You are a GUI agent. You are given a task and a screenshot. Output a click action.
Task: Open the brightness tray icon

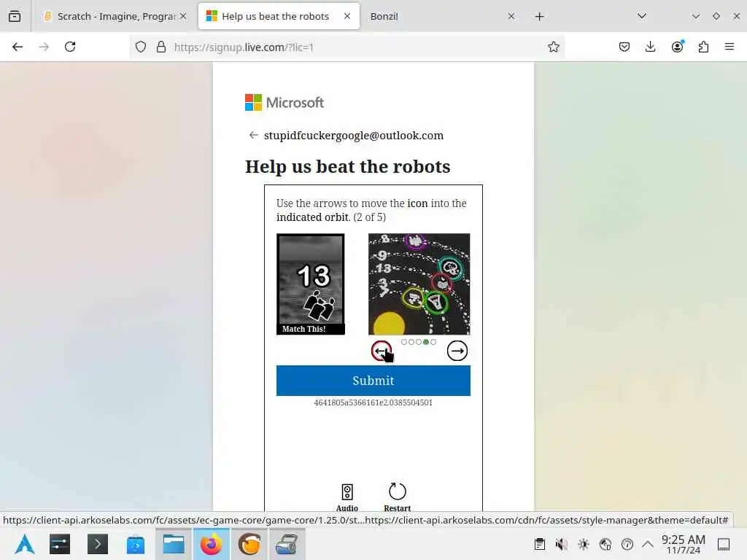[583, 544]
